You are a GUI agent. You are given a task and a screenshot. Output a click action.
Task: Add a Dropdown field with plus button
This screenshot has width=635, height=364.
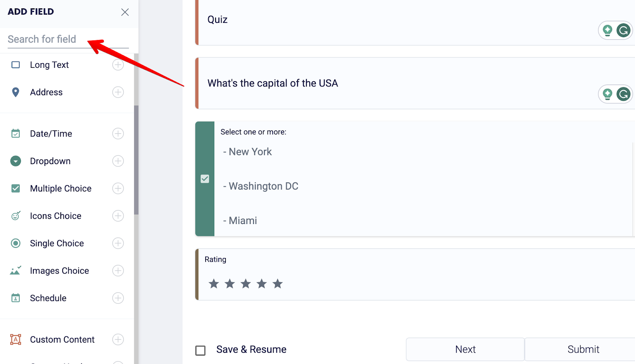(118, 161)
